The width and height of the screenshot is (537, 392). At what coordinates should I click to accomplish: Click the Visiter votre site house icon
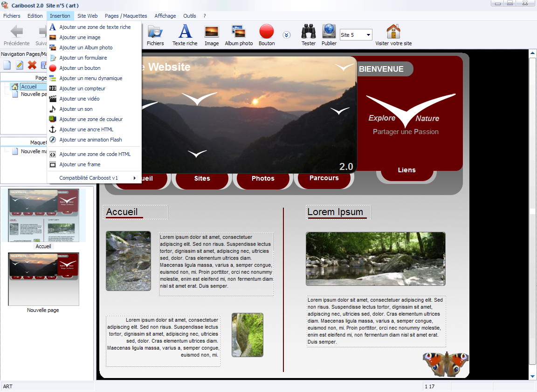click(x=393, y=32)
